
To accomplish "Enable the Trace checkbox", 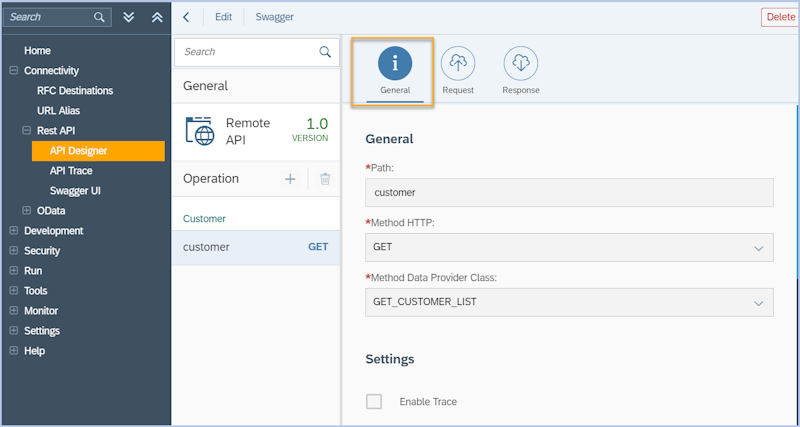I will click(x=374, y=401).
